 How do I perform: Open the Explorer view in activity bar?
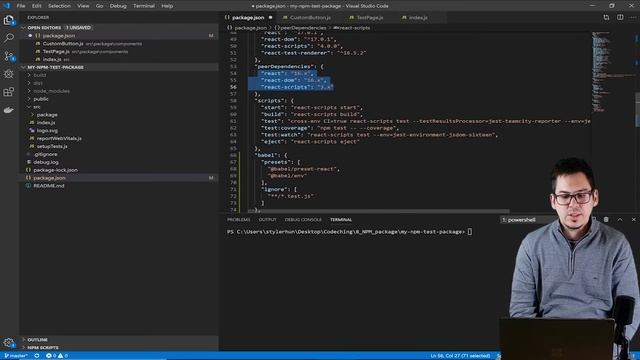9,20
